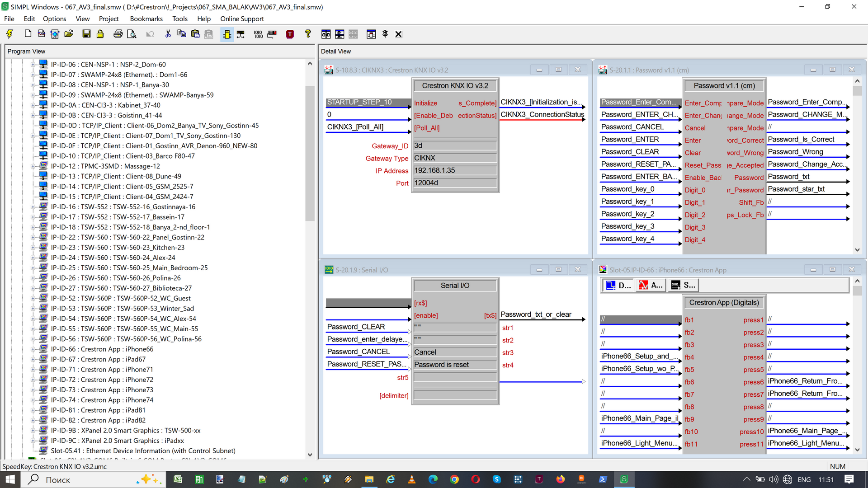Screen dimensions: 868x488
Task: Expand IP-ID-07 SWAMP-24x8 Dom1-66 node
Action: (33, 75)
